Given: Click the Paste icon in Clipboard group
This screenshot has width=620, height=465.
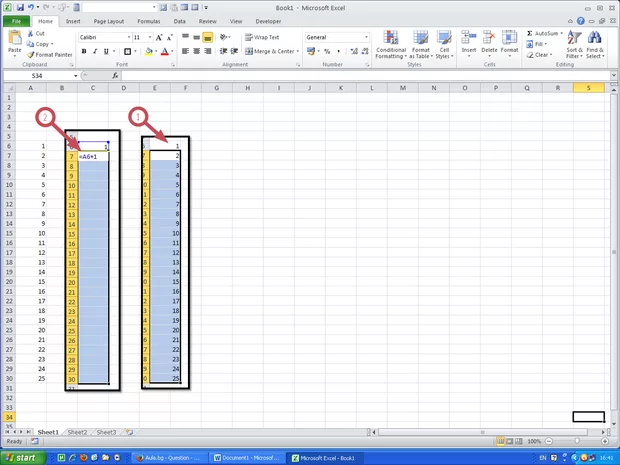Looking at the screenshot, I should coord(14,38).
